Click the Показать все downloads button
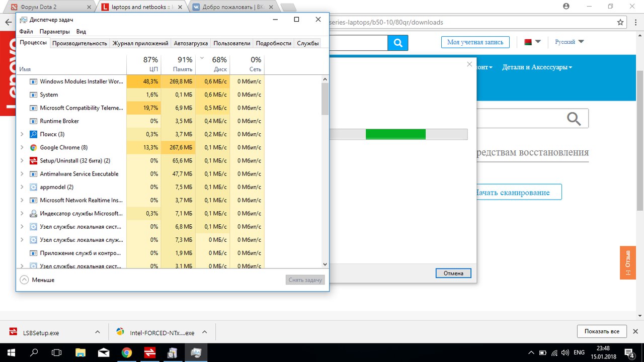Viewport: 644px width, 362px height. (601, 331)
